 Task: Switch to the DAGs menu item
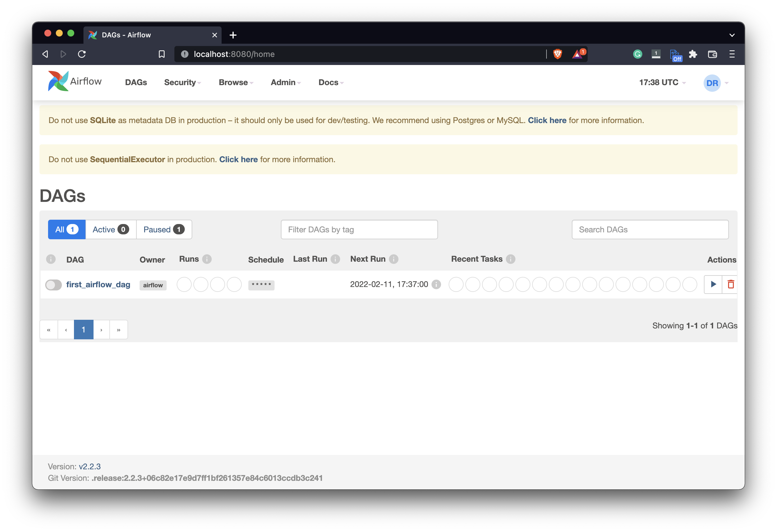(x=136, y=82)
